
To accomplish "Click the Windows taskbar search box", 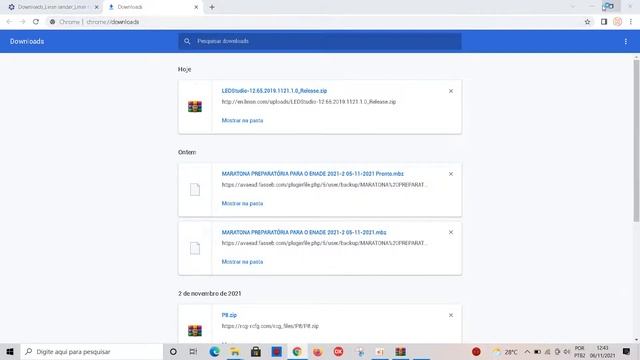I will (92, 351).
